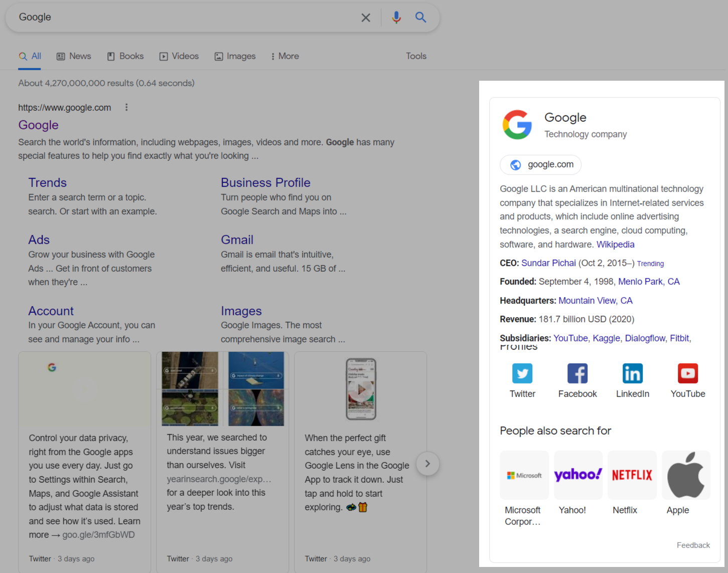The image size is (728, 573).
Task: Switch to the All results tab
Action: click(30, 56)
